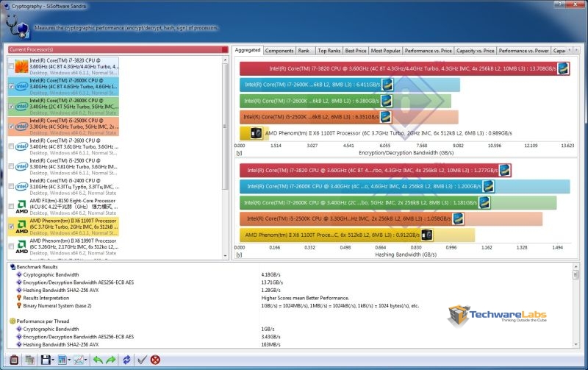Click the gray checkmark OK icon
This screenshot has width=588, height=370.
click(x=142, y=360)
